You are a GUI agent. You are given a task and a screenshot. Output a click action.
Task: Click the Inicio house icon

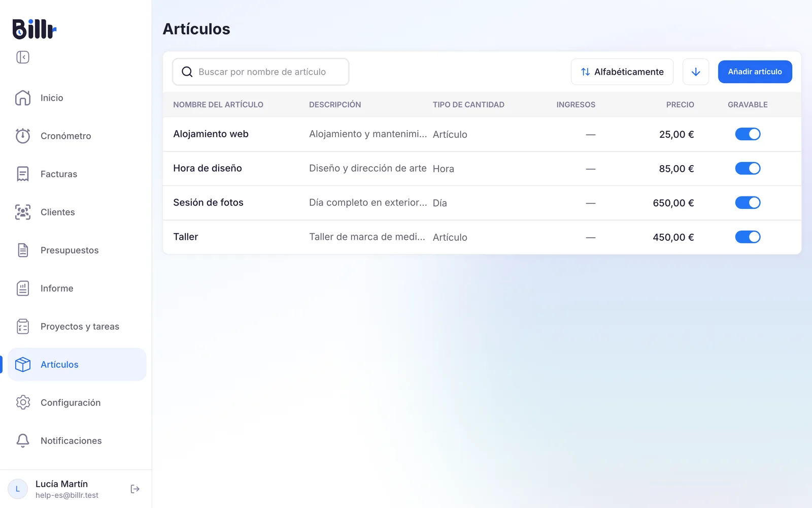pos(23,98)
